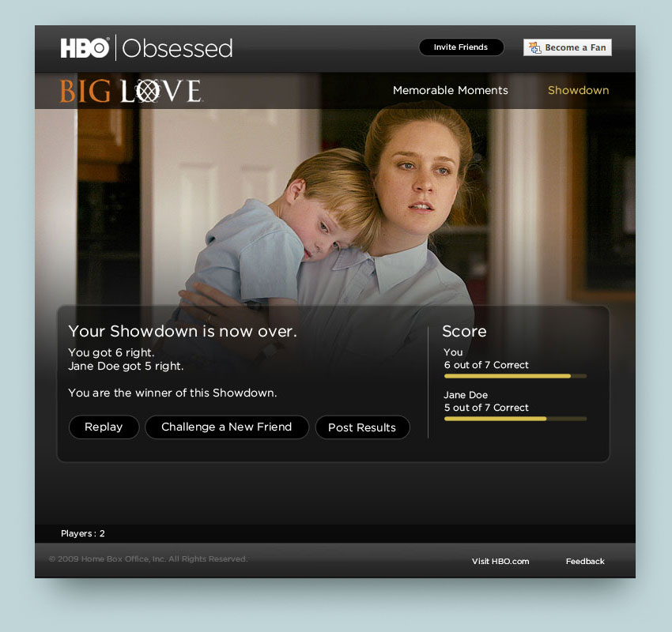Click the fan icon on Become a Fan
Viewport: 672px width, 632px height.
(535, 47)
